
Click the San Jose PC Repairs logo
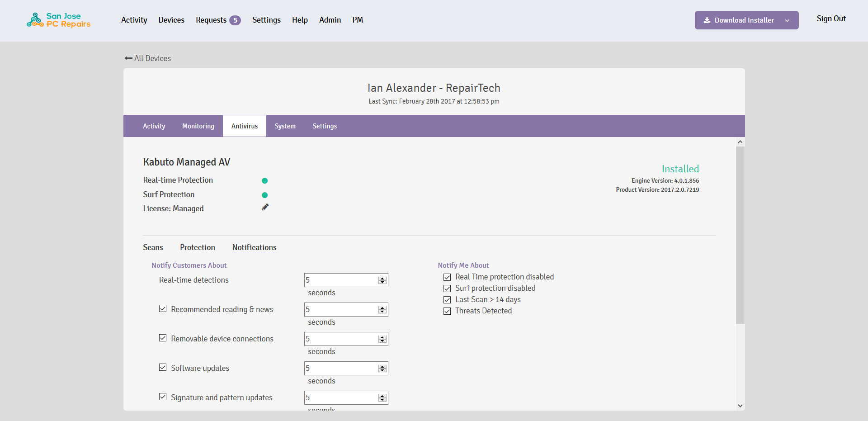click(59, 20)
